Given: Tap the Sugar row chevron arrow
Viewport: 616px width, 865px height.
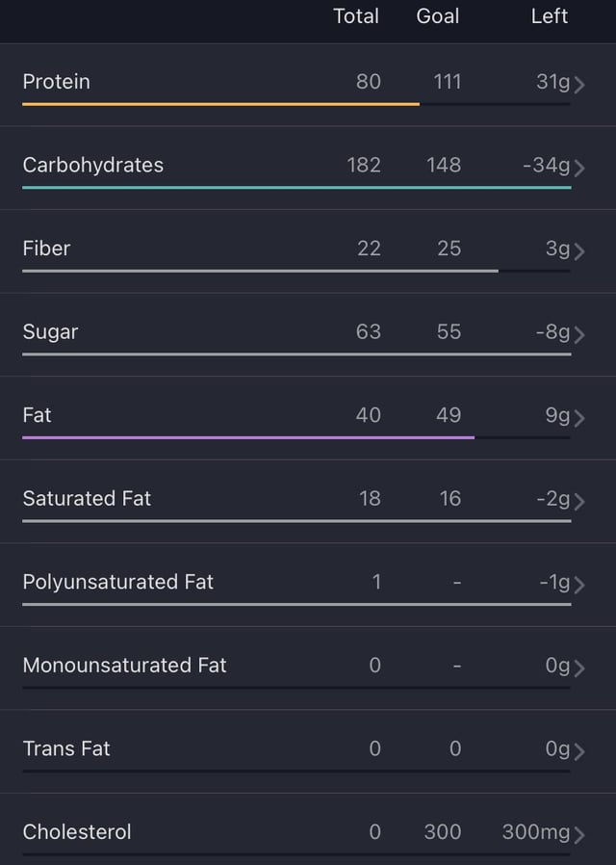Looking at the screenshot, I should pos(579,335).
